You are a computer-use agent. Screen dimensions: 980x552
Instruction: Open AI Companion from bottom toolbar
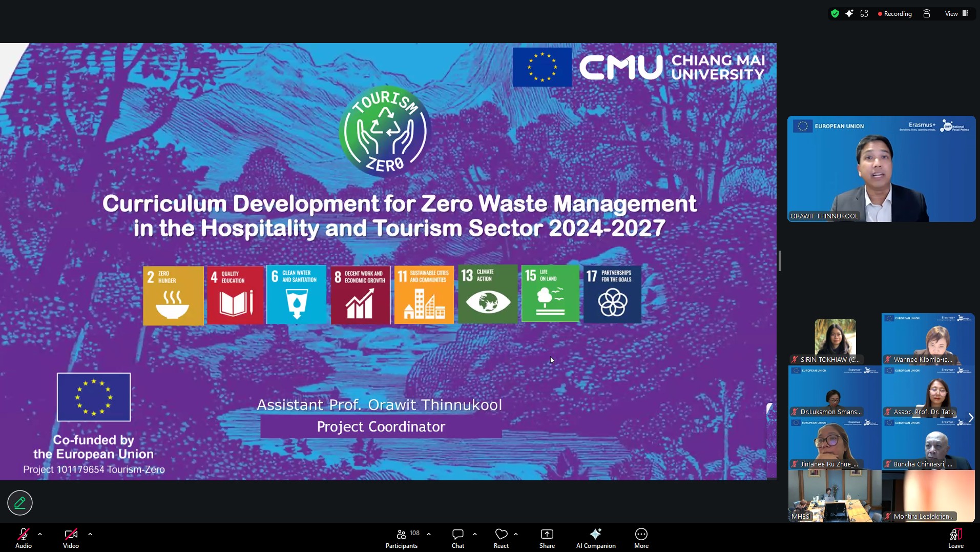click(x=595, y=538)
